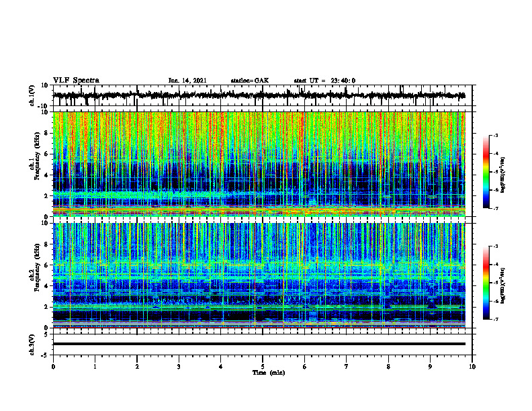Click the "2" tick on ch.2 frequency axis

(x=47, y=307)
